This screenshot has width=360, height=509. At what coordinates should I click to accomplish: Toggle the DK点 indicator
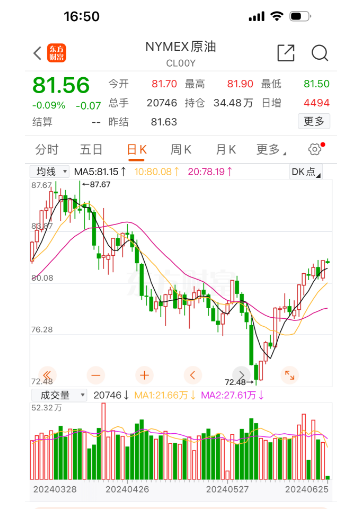coord(305,172)
